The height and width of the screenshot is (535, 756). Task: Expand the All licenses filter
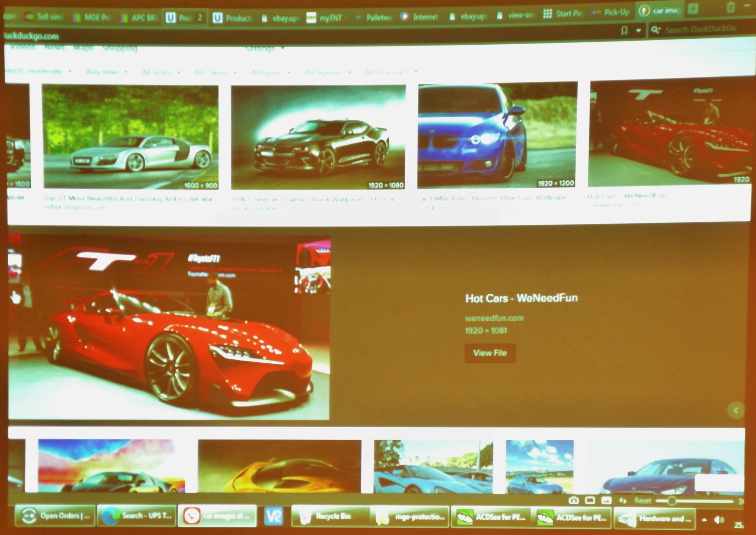[x=391, y=72]
